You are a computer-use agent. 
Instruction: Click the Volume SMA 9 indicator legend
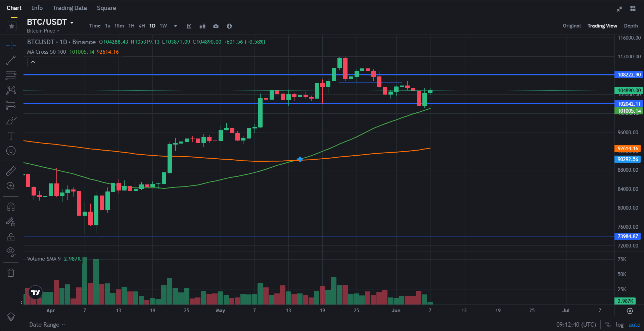pos(44,259)
